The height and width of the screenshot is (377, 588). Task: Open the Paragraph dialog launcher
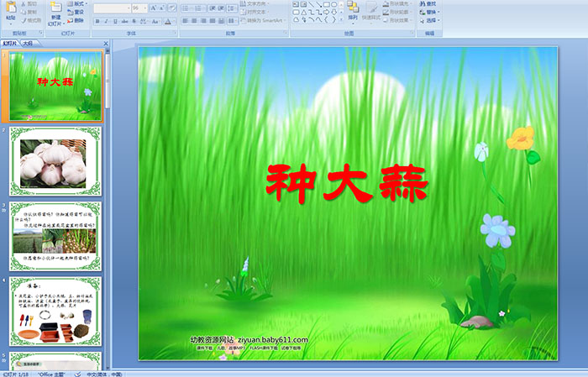286,34
